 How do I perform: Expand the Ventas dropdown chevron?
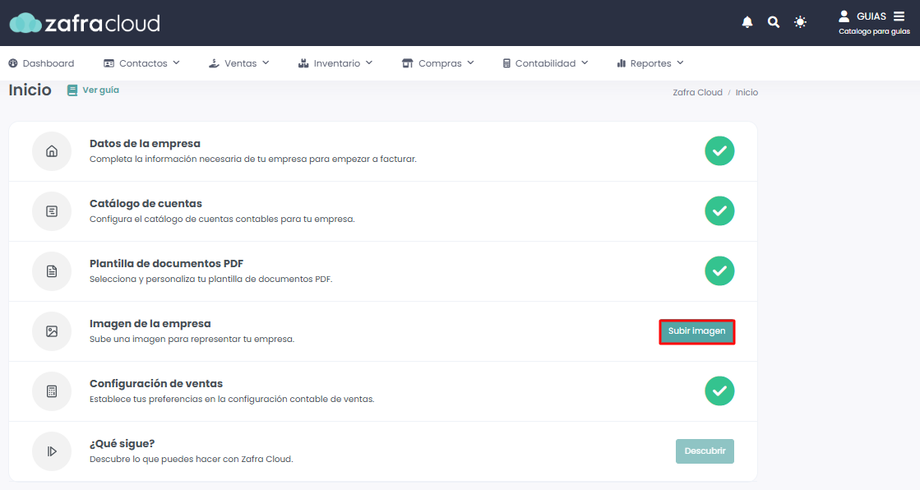pyautogui.click(x=266, y=63)
